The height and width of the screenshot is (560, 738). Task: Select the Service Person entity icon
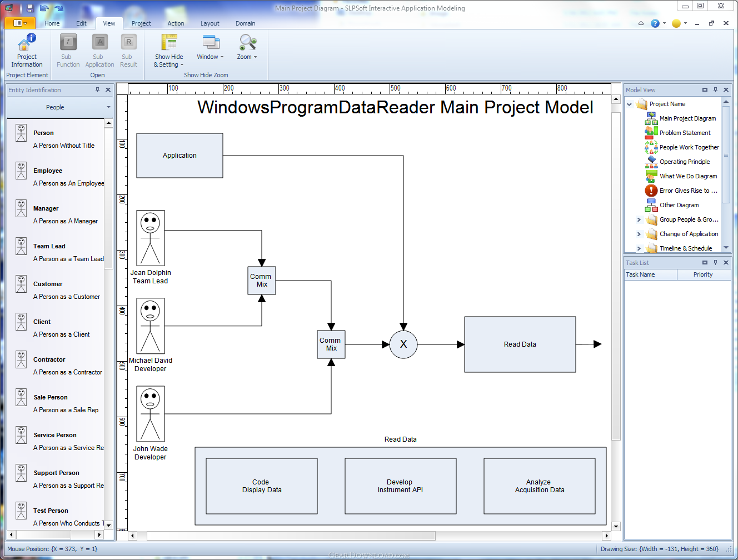21,435
